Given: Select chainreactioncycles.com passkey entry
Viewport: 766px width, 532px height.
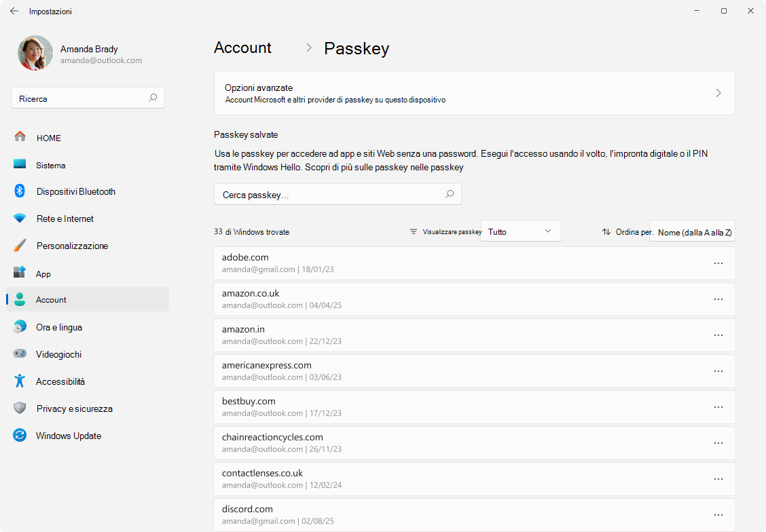Looking at the screenshot, I should 475,443.
